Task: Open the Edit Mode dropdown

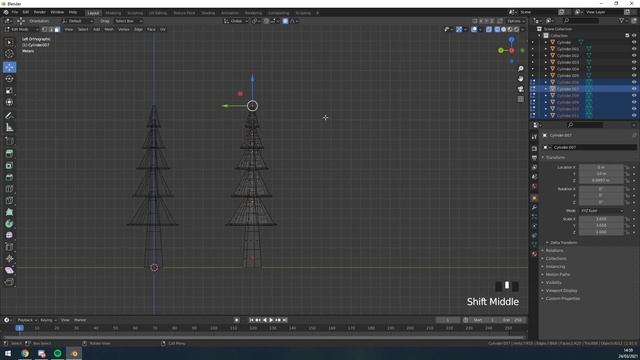Action: pos(22,29)
